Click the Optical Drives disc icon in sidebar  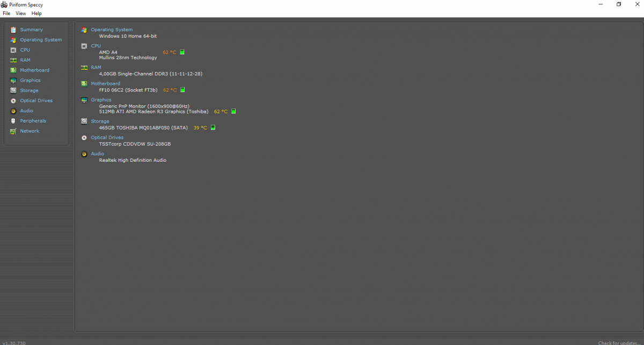[13, 100]
